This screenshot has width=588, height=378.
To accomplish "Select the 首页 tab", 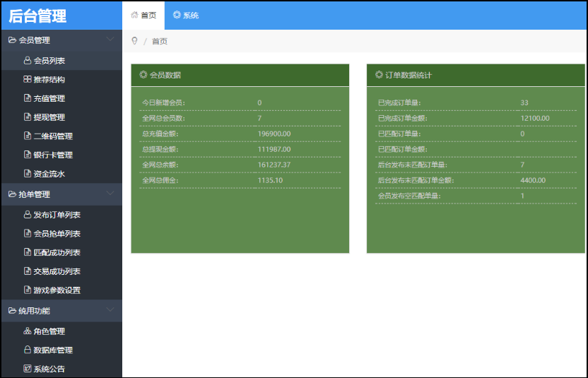I will click(143, 15).
